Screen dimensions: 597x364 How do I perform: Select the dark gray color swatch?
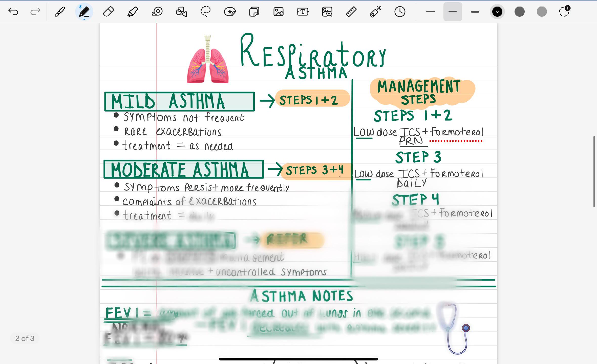coord(520,12)
